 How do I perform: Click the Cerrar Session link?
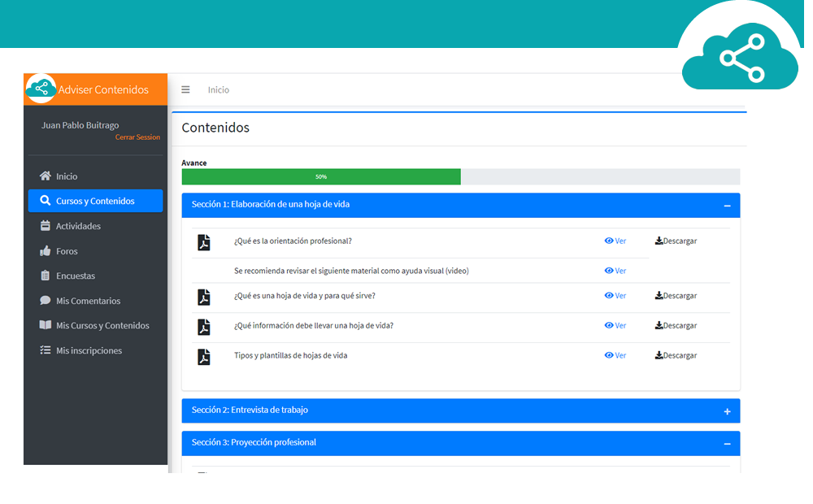pyautogui.click(x=137, y=137)
